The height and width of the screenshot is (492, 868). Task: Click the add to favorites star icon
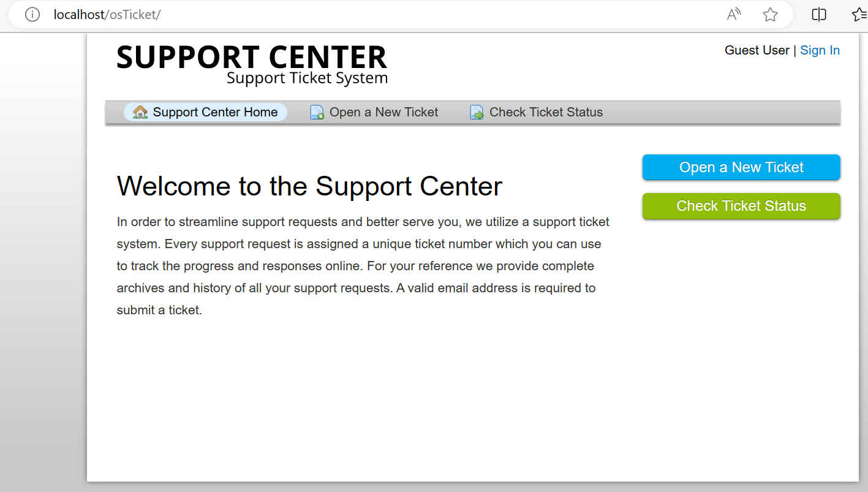tap(770, 14)
